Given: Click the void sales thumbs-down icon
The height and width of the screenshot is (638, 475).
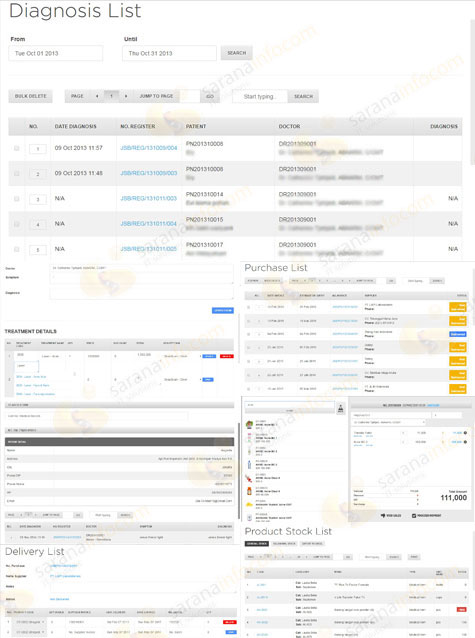Looking at the screenshot, I should click(x=383, y=516).
